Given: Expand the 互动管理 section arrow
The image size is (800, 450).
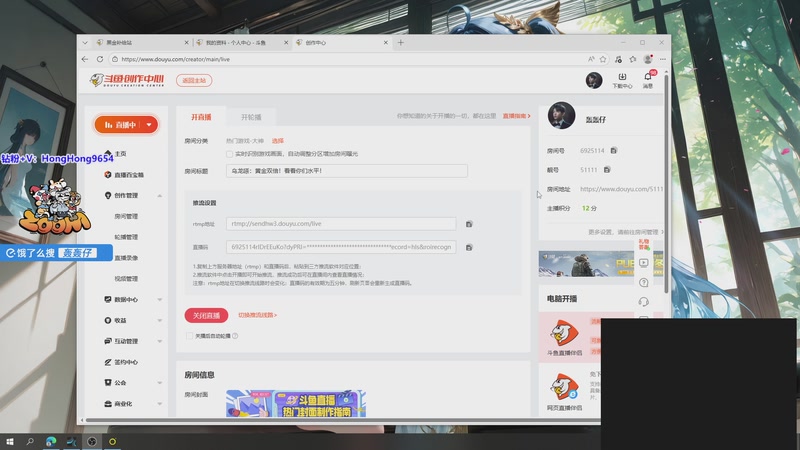Looking at the screenshot, I should [160, 341].
